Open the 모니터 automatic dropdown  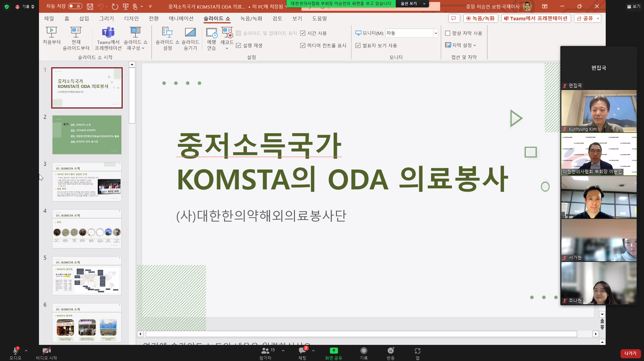tap(435, 33)
